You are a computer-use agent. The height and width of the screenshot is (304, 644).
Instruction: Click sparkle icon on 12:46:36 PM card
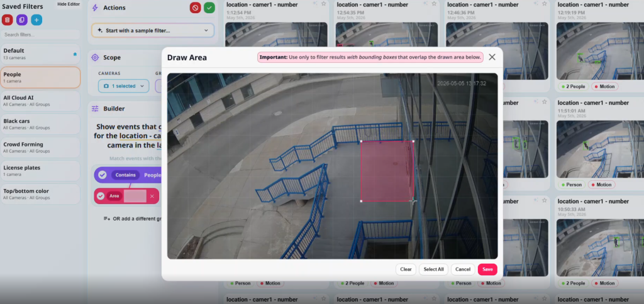[x=536, y=4]
